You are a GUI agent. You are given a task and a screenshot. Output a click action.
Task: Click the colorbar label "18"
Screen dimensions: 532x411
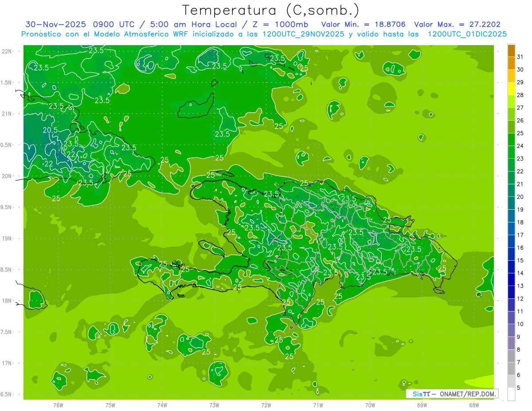[520, 222]
